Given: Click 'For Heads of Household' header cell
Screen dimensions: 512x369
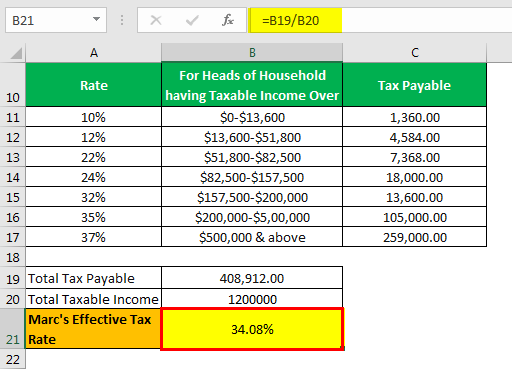Looking at the screenshot, I should (252, 85).
